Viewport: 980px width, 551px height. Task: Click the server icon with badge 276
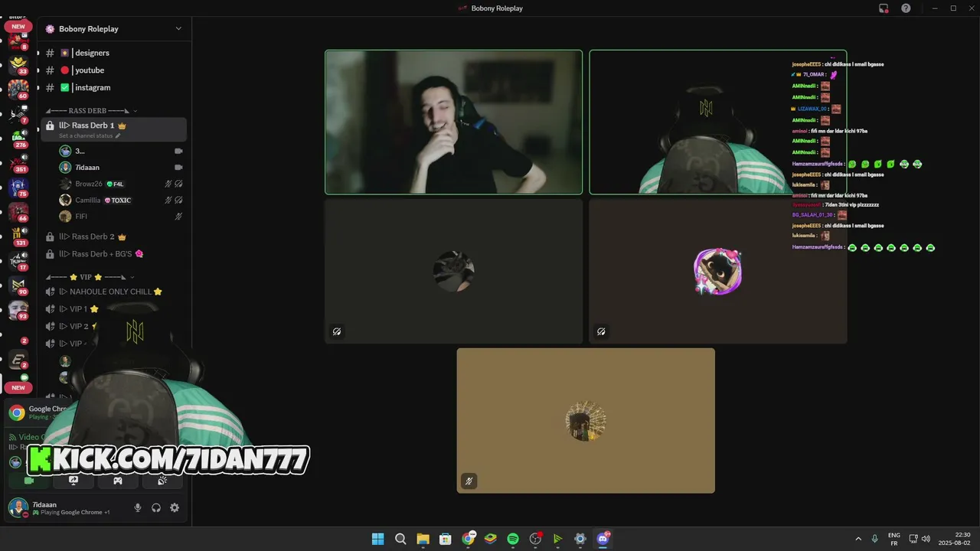(x=18, y=138)
